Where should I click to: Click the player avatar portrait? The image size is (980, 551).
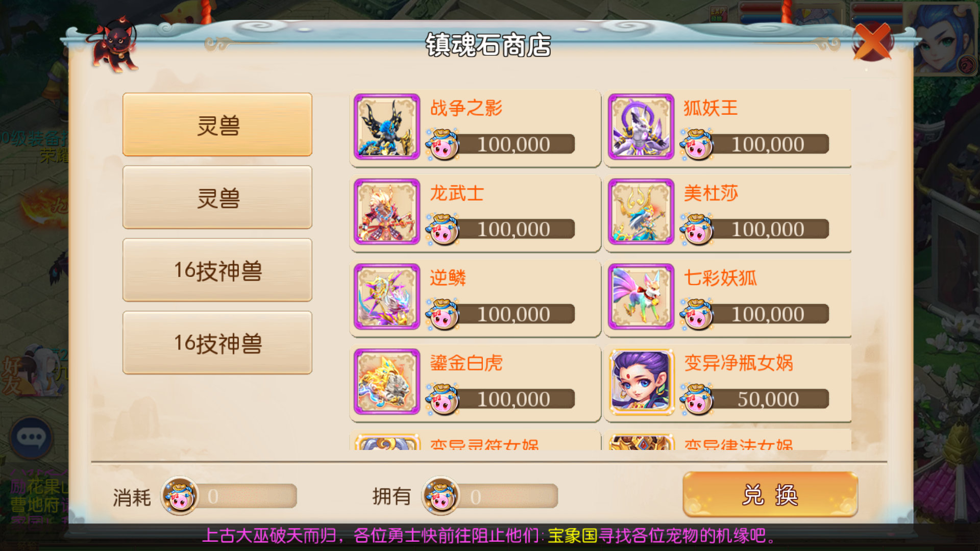click(x=945, y=38)
